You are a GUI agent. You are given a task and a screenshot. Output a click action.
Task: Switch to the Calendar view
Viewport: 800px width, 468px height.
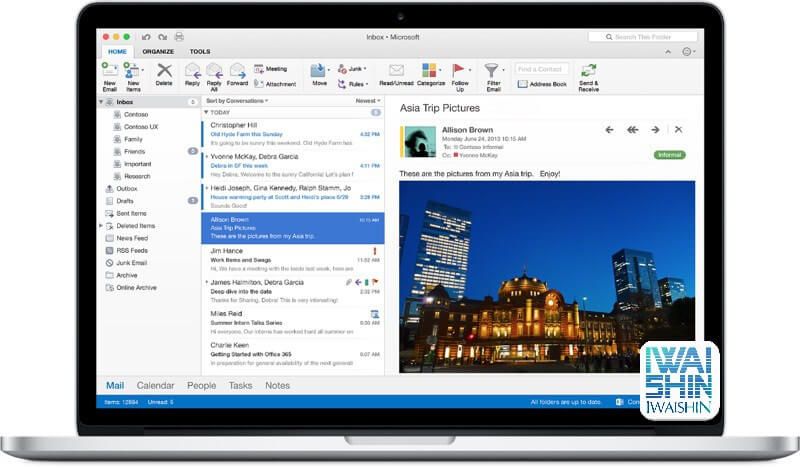click(156, 385)
